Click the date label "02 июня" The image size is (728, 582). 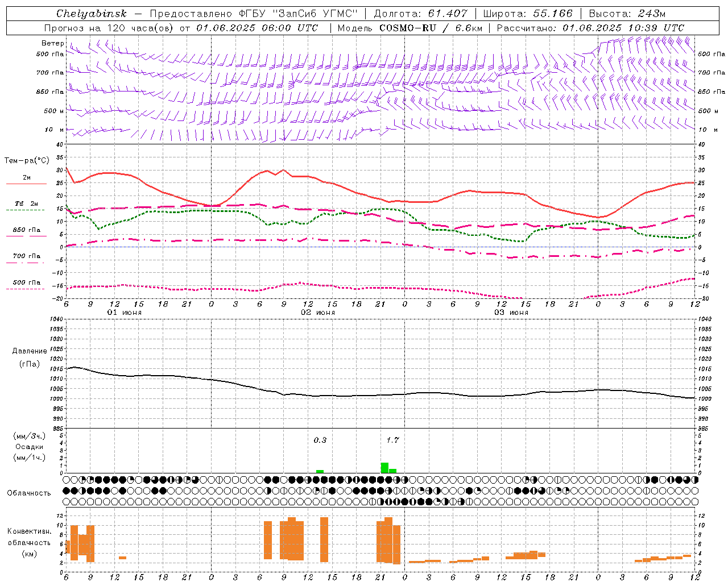tap(318, 313)
